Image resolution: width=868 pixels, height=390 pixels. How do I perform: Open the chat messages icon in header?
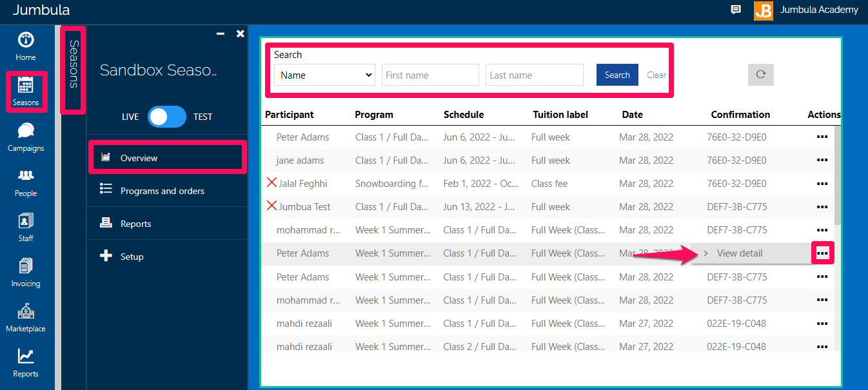click(x=736, y=10)
